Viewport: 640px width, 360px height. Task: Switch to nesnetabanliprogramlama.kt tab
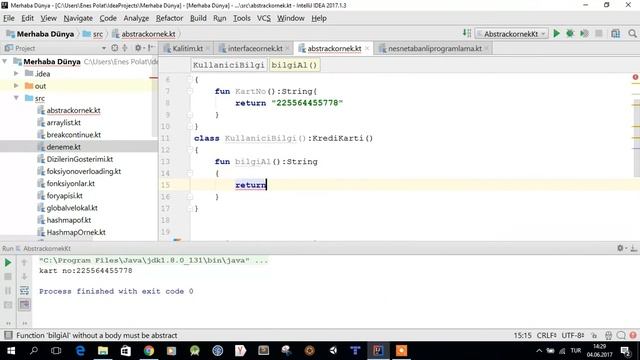click(434, 49)
